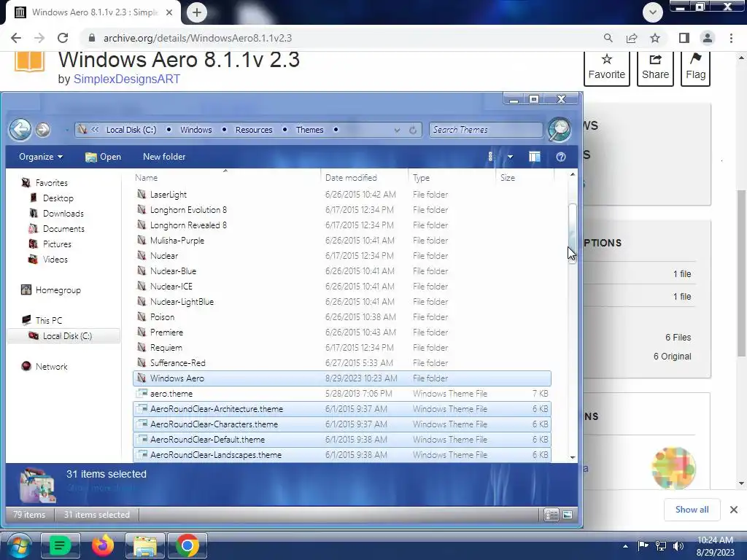Viewport: 747px width, 560px height.
Task: Open the Chrome profile avatar
Action: [708, 38]
